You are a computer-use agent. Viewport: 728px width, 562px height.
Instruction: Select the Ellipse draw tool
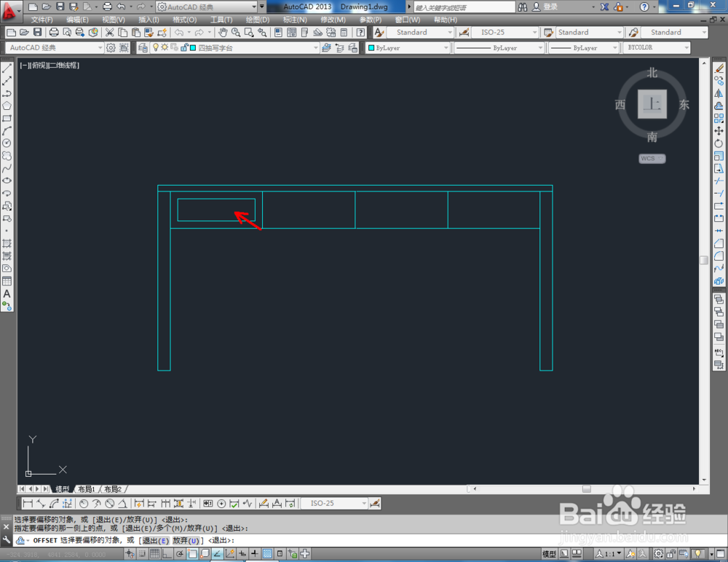tap(7, 181)
